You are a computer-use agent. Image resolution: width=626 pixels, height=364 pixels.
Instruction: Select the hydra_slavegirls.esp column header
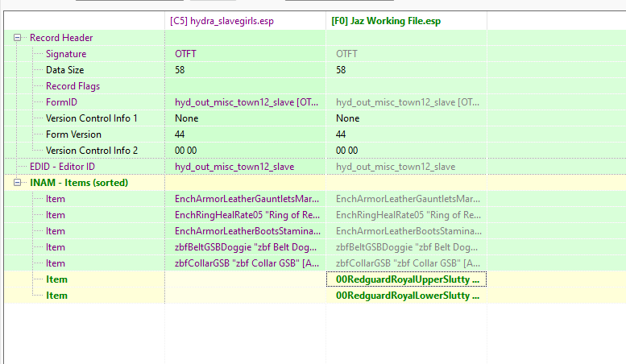click(x=222, y=21)
